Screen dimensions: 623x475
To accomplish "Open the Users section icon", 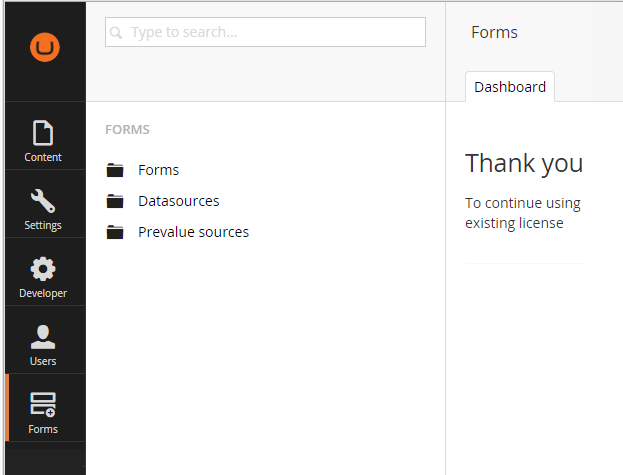I will (x=43, y=337).
